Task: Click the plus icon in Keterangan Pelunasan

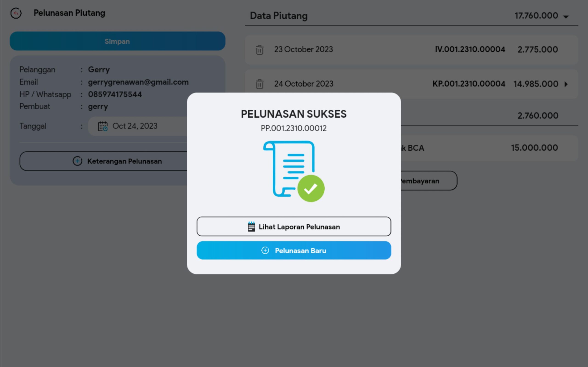Action: pyautogui.click(x=77, y=161)
